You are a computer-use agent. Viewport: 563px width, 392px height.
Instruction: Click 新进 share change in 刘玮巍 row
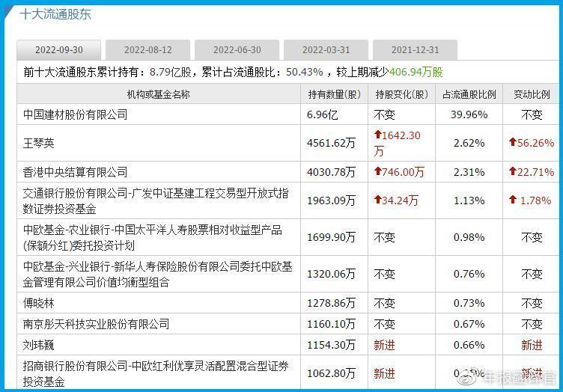[384, 345]
